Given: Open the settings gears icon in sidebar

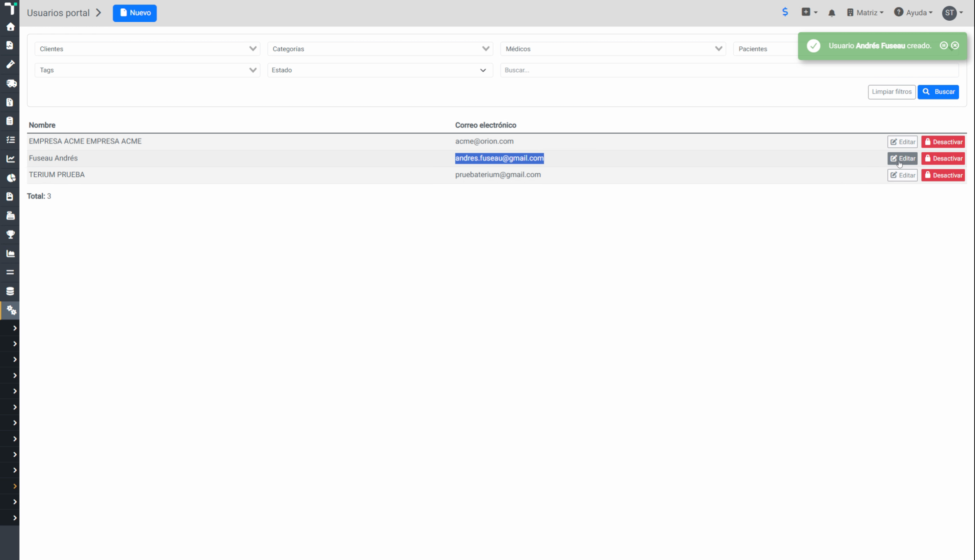Looking at the screenshot, I should tap(11, 310).
